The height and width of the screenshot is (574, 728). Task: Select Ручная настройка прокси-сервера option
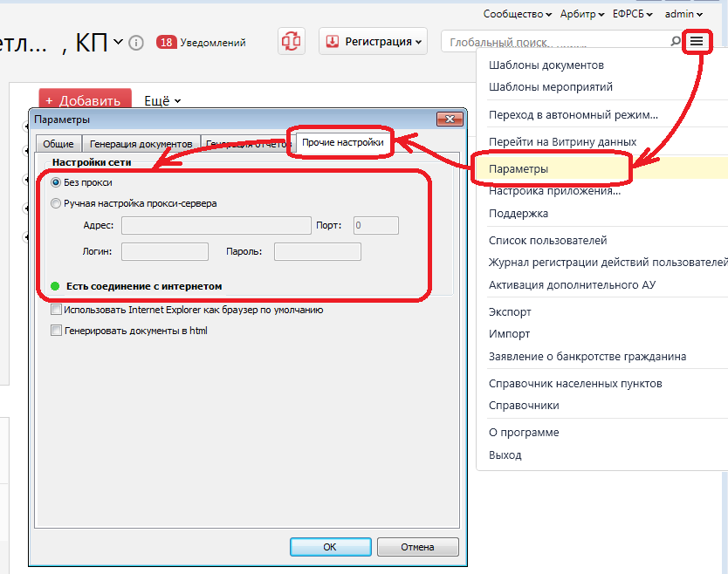tap(57, 203)
